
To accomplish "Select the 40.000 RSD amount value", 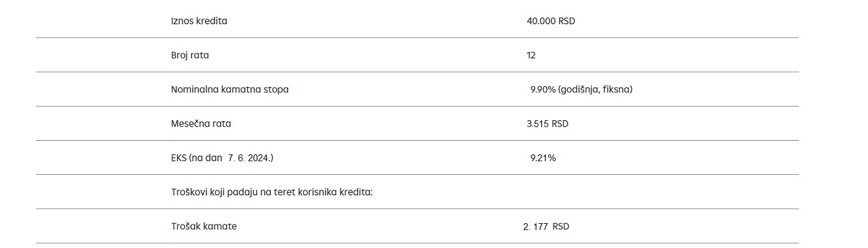I will coord(551,21).
